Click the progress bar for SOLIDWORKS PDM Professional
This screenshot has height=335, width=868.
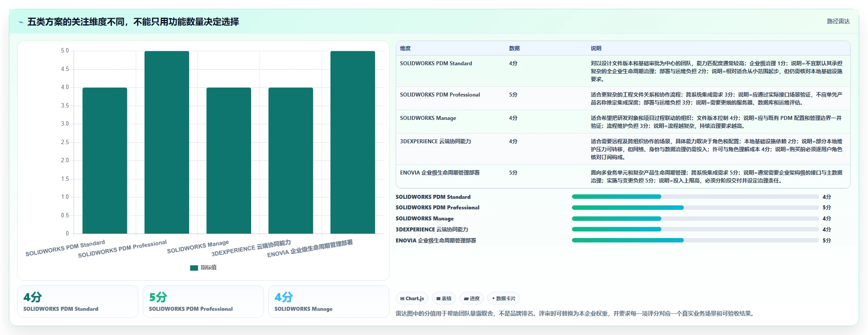click(x=695, y=208)
